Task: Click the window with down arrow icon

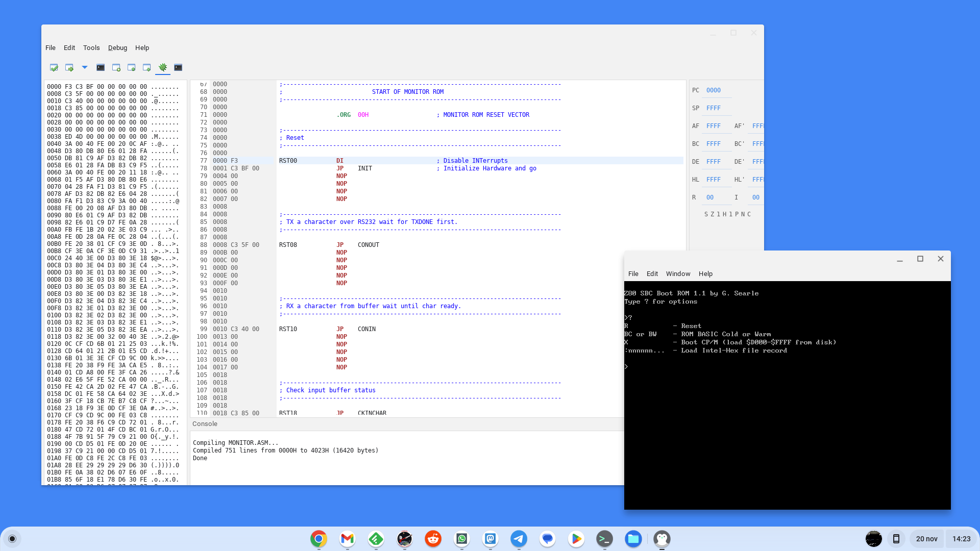Action: 146,67
